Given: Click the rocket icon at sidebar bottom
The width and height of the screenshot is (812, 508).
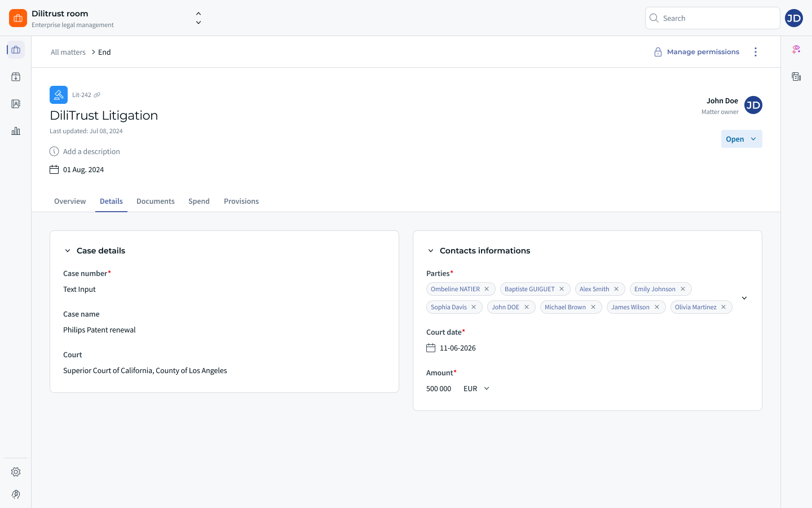Looking at the screenshot, I should (x=16, y=494).
